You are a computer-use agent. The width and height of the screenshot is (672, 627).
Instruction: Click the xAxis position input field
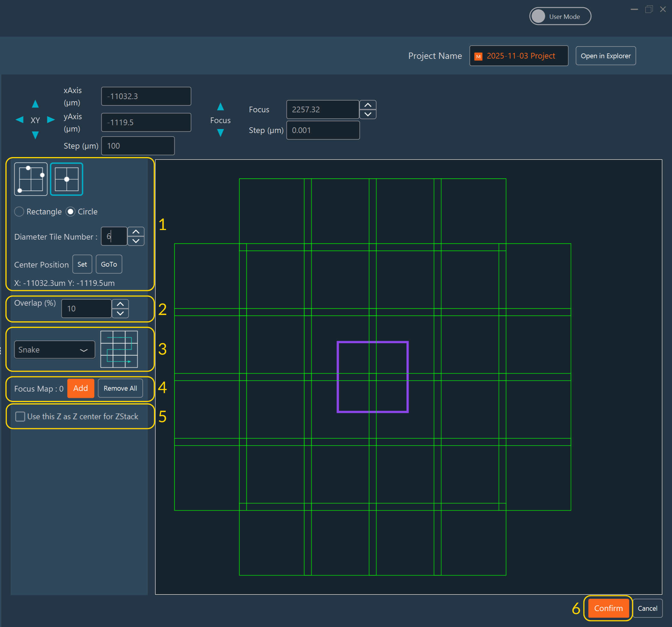[146, 96]
